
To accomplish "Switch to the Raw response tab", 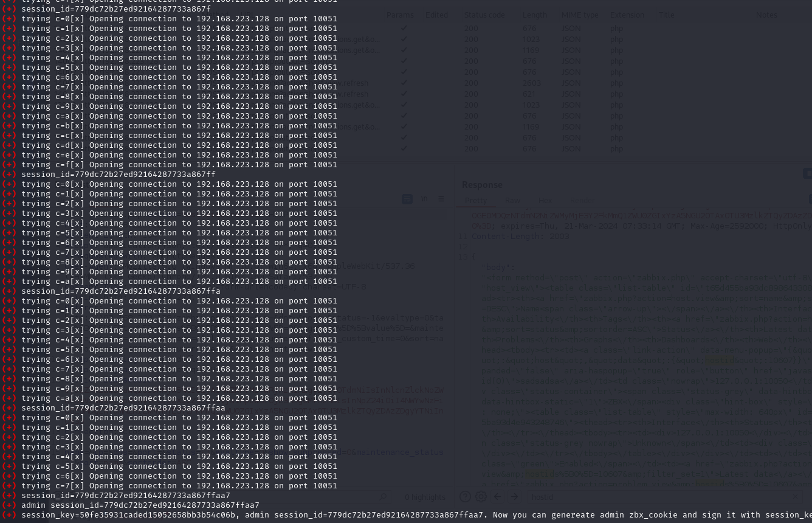I will (x=512, y=200).
